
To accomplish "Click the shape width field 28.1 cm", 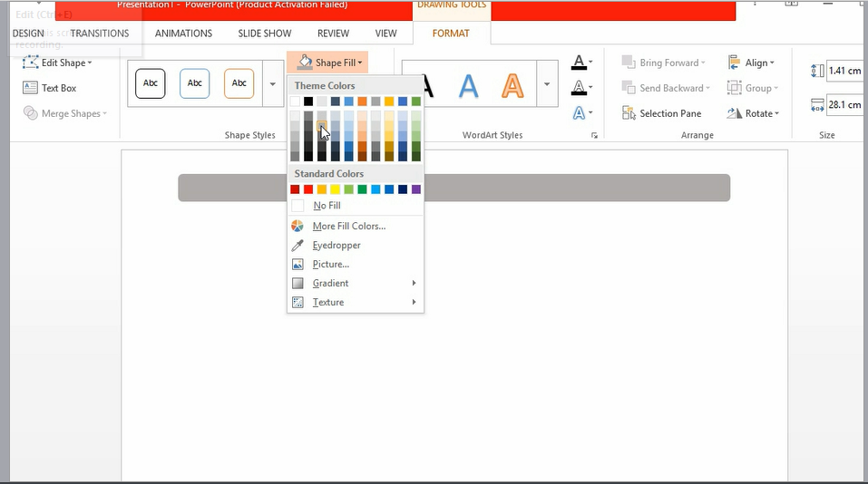I will [x=846, y=104].
